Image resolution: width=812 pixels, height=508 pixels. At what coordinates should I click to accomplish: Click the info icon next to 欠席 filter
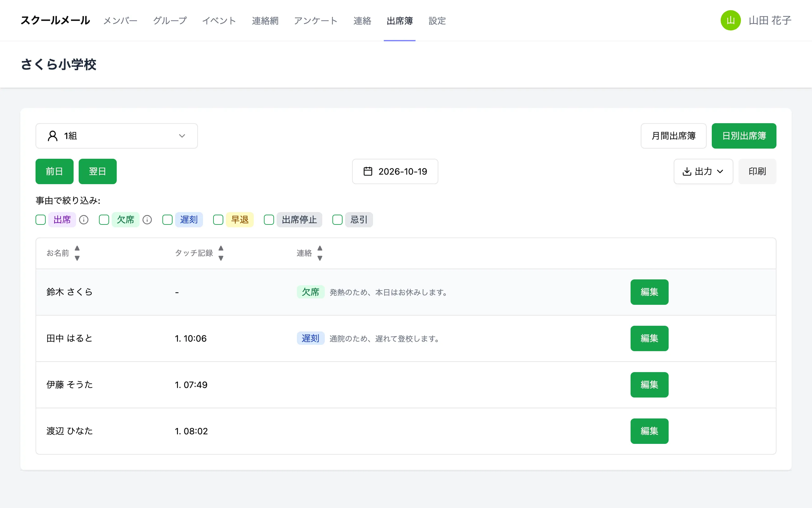coord(147,220)
